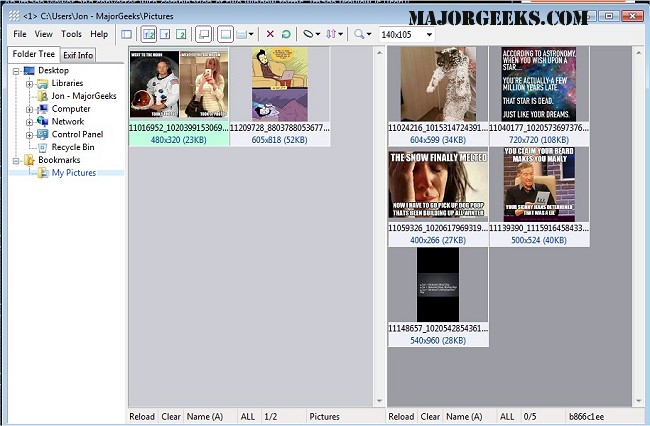Click right pane Reload button
The height and width of the screenshot is (426, 650).
click(x=401, y=416)
